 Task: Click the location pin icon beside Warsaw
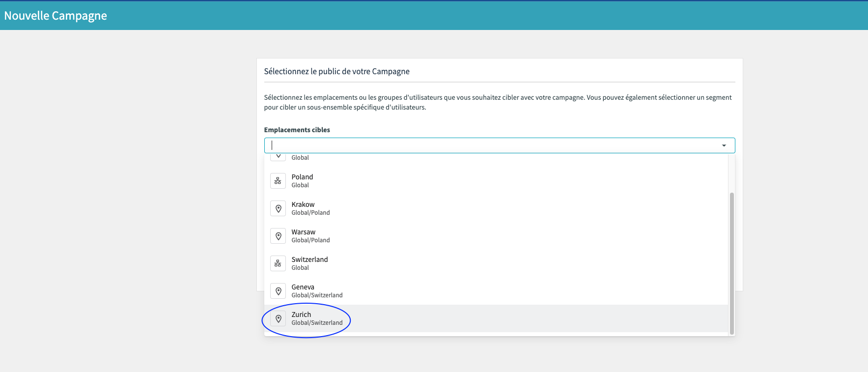278,236
